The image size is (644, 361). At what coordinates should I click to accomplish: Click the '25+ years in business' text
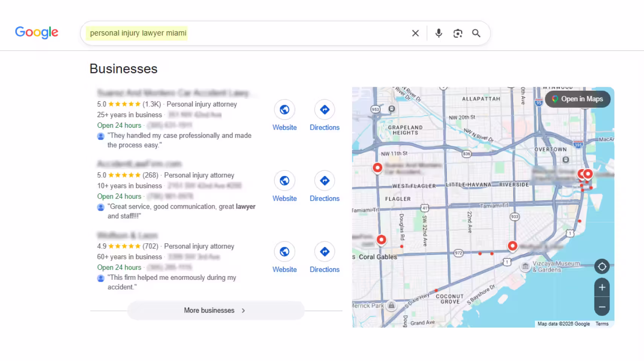129,115
